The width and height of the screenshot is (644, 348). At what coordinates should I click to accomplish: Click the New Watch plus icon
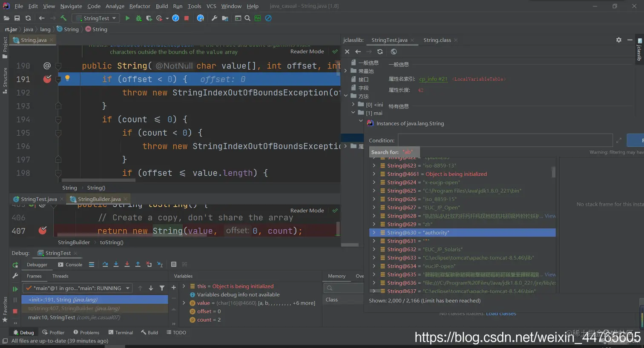click(x=174, y=288)
